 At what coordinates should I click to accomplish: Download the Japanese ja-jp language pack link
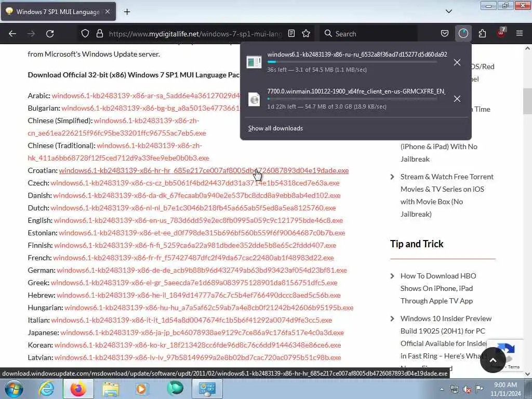tap(202, 333)
